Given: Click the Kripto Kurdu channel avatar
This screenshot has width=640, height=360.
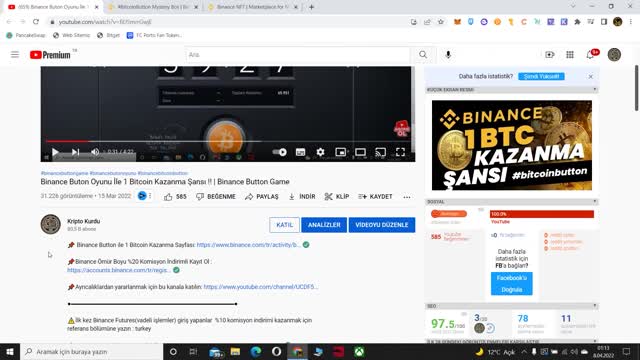Looking at the screenshot, I should click(51, 224).
